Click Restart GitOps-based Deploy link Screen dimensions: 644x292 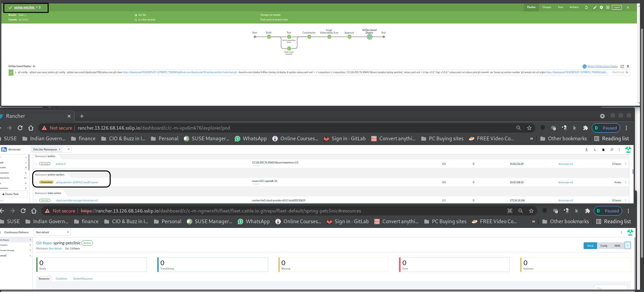tap(602, 66)
